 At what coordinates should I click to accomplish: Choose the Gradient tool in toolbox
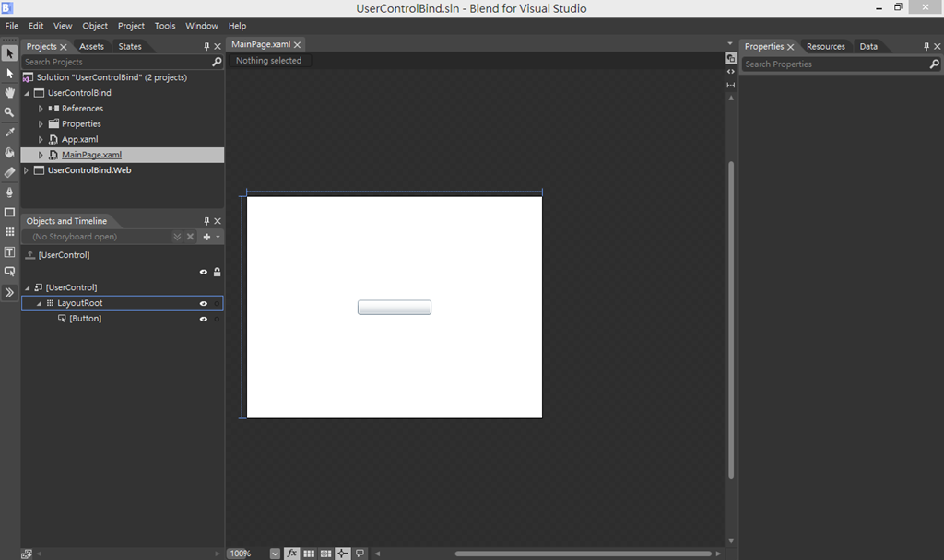click(x=9, y=172)
